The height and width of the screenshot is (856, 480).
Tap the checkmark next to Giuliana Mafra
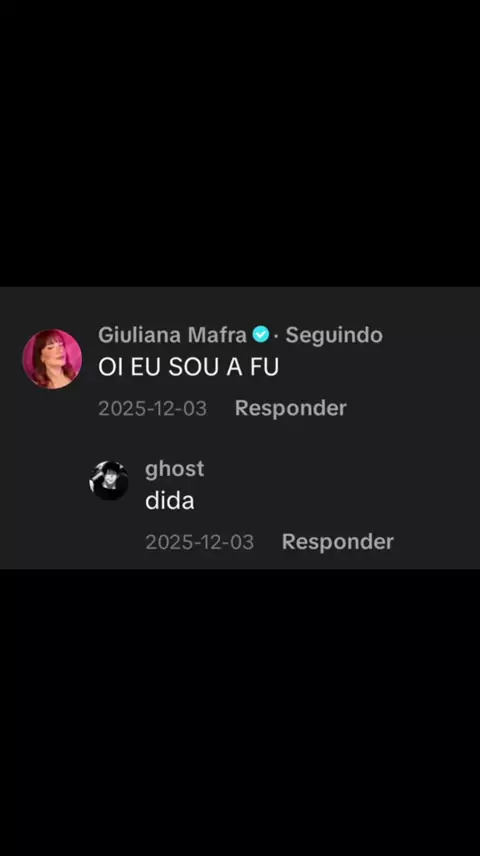[x=260, y=334]
